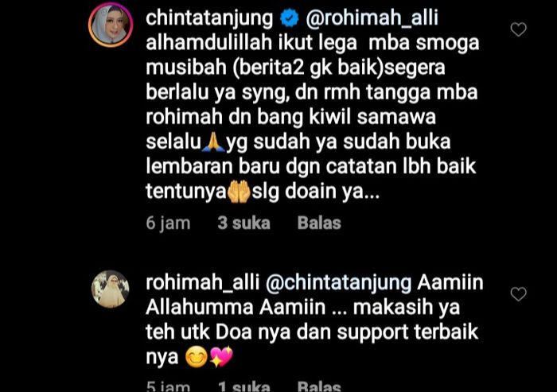Image resolution: width=557 pixels, height=392 pixels.
Task: Select the comment text starting alhamdulillah ikut lega
Action: coord(313,117)
